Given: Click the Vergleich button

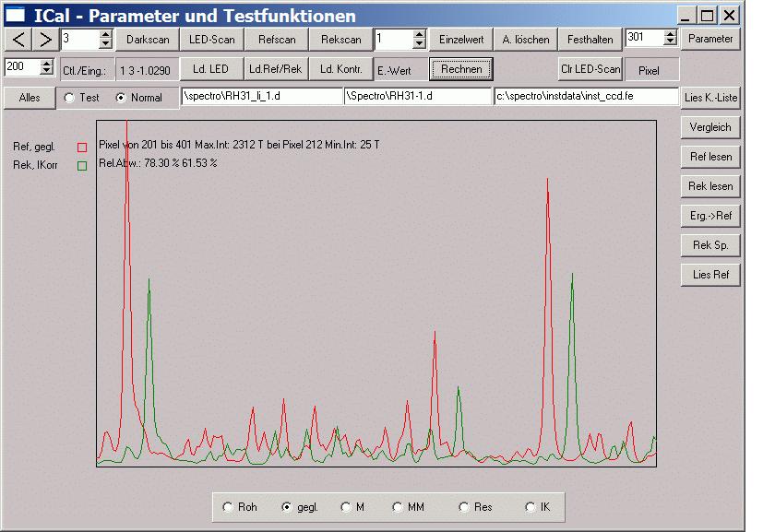Looking at the screenshot, I should tap(710, 127).
